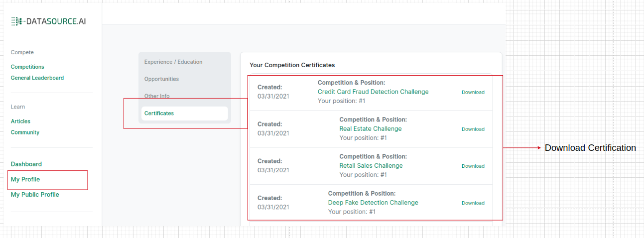Switch to Opportunities tab
This screenshot has width=644, height=238.
click(161, 79)
